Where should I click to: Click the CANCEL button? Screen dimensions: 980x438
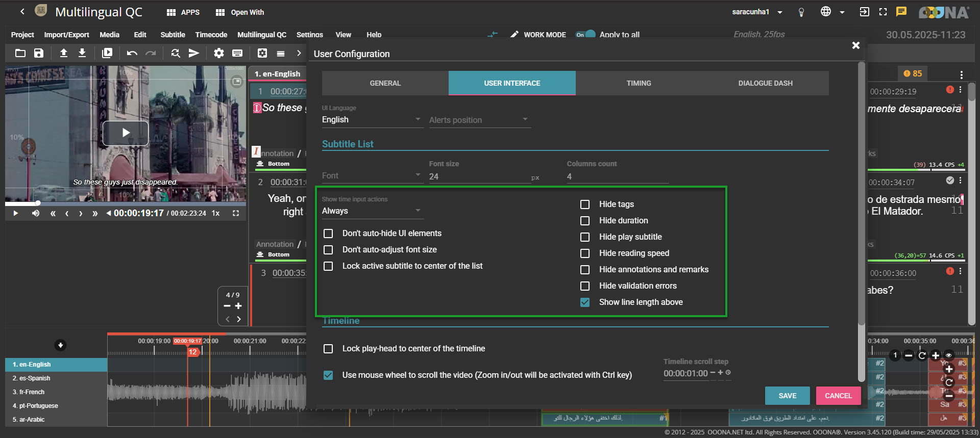838,396
